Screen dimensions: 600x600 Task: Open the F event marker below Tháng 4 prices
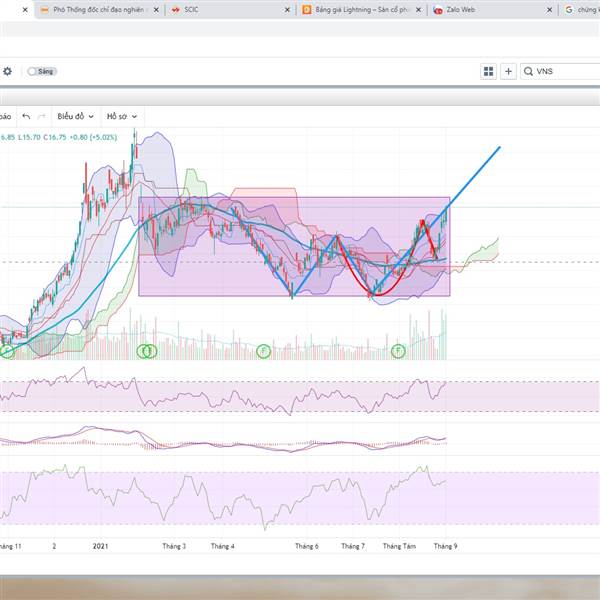[x=263, y=351]
